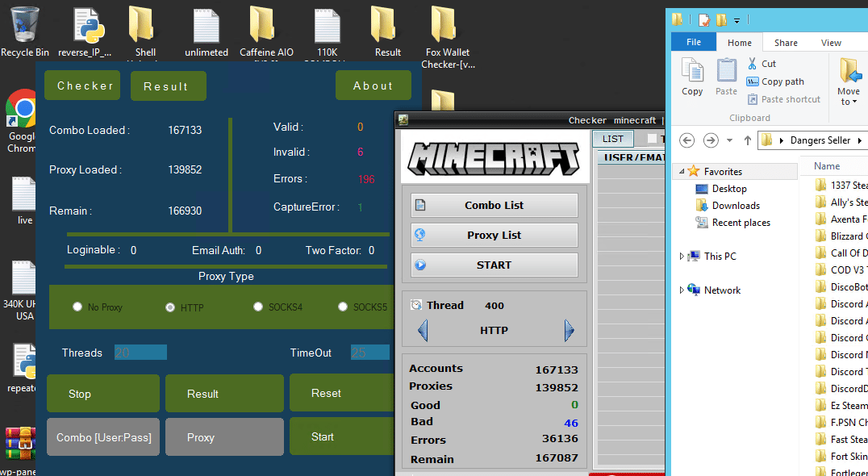Open the Recycle Bin desktop icon
The height and width of the screenshot is (476, 868).
pyautogui.click(x=24, y=26)
